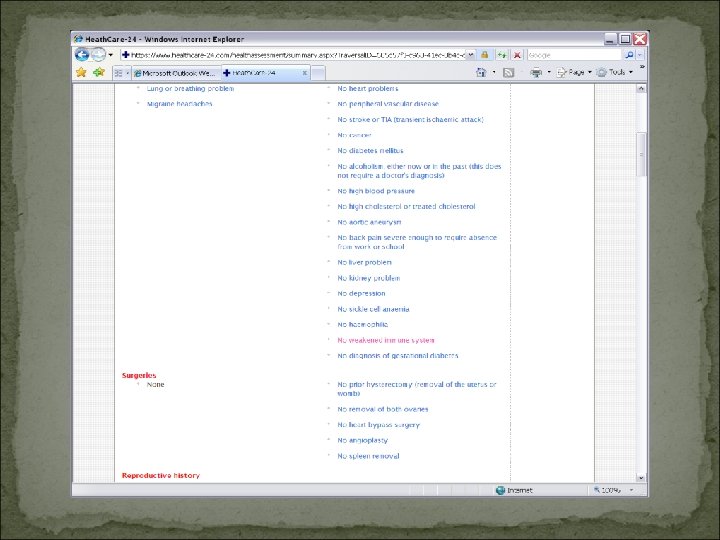Switch to the Microsoft Outlook Web tab

click(x=177, y=73)
